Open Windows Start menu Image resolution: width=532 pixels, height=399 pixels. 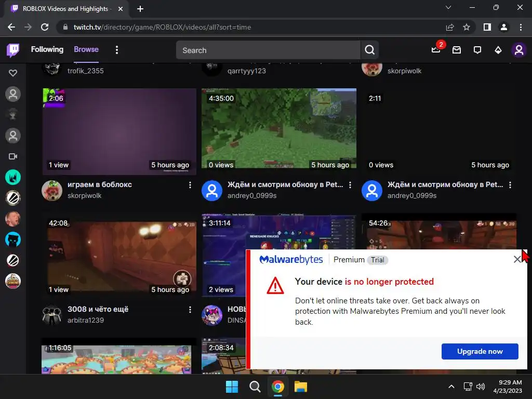pos(232,387)
